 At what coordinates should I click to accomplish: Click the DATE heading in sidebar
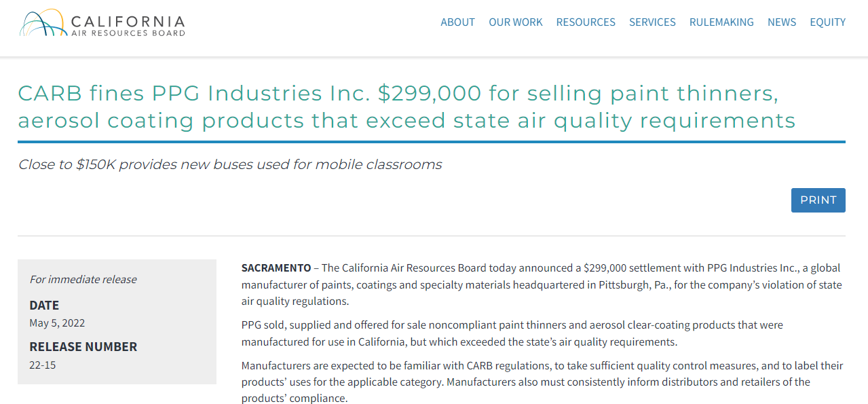click(x=44, y=306)
